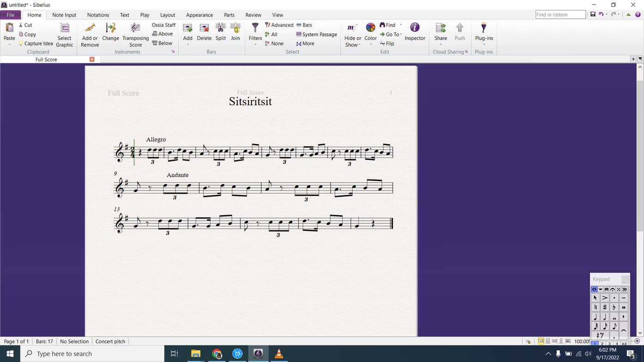Screen dimensions: 644x362
Task: Toggle the whole note tab on the Keypad
Action: point(595,290)
